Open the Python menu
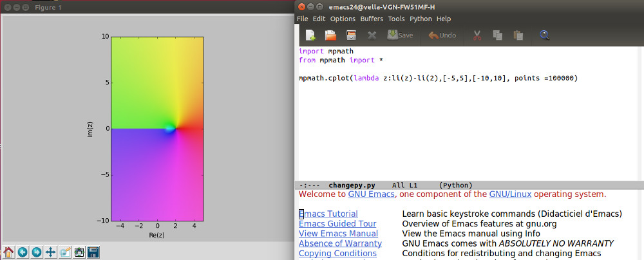Image resolution: width=644 pixels, height=260 pixels. [421, 19]
